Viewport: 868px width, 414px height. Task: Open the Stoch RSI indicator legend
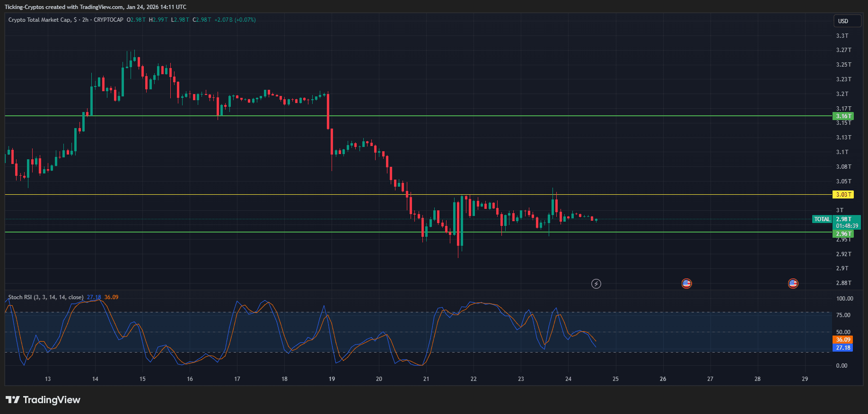tap(45, 297)
